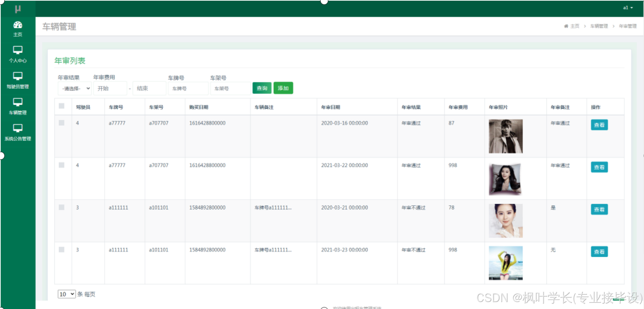The width and height of the screenshot is (644, 309).
Task: Check the row dated 2021-03-23
Action: (x=62, y=249)
